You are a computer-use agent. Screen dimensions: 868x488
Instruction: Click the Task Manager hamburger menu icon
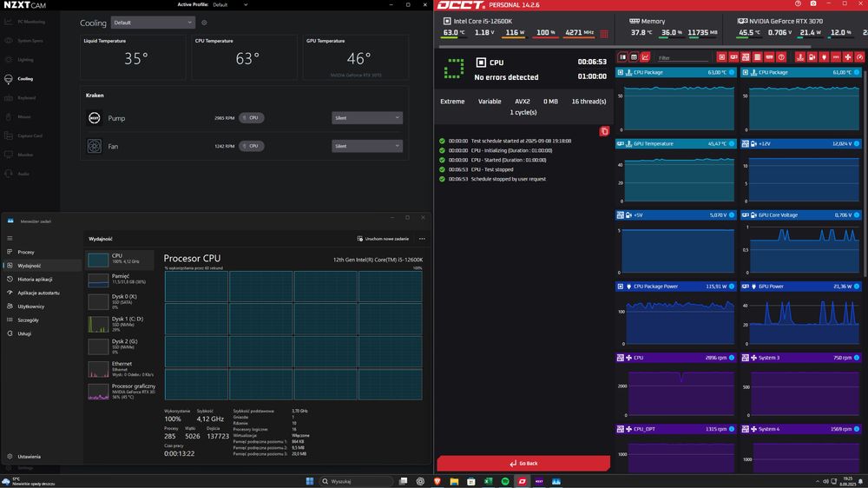[10, 237]
